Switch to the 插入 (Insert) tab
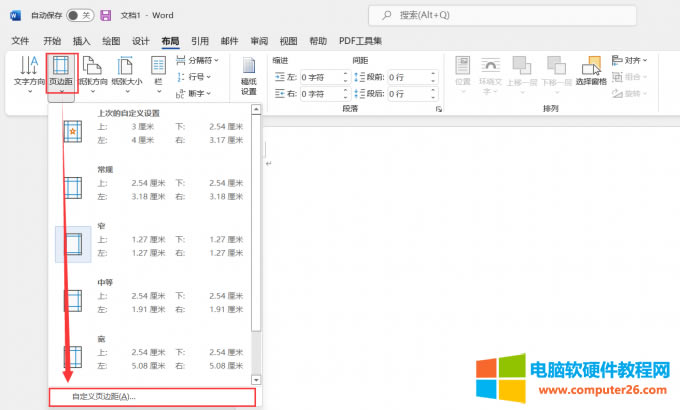 tap(81, 41)
